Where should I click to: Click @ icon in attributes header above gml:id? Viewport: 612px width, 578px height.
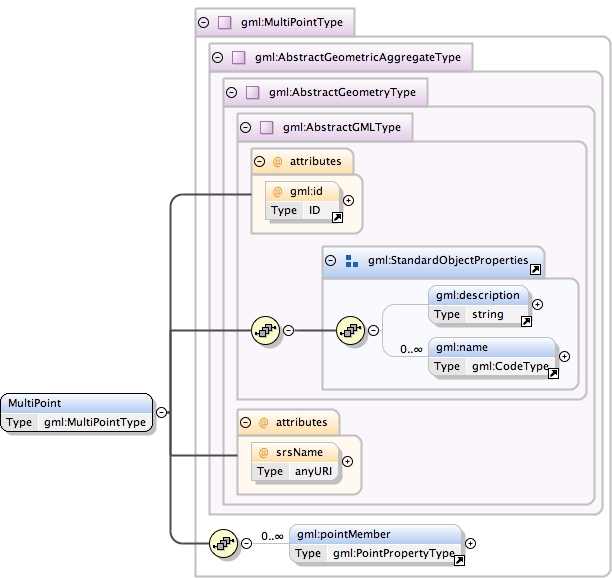[277, 162]
